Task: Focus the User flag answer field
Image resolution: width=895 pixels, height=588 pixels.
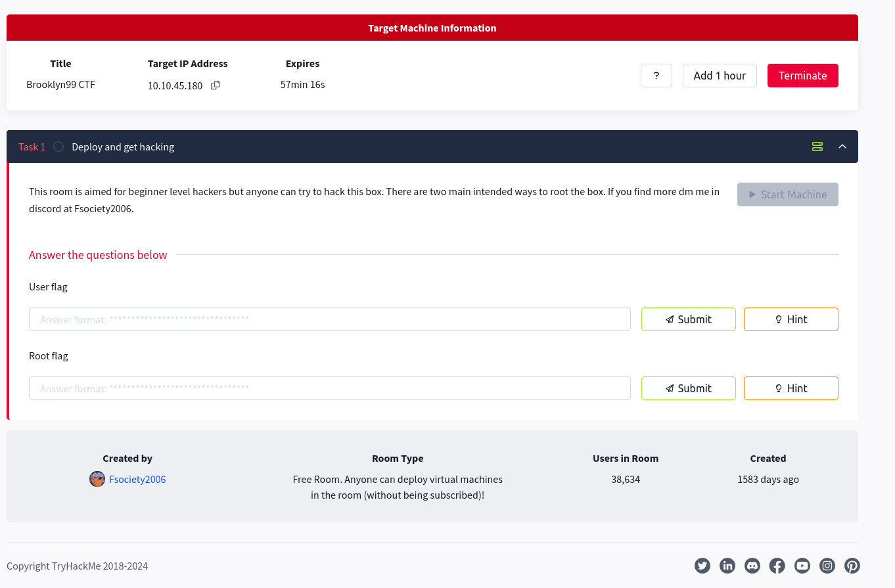Action: coord(330,319)
